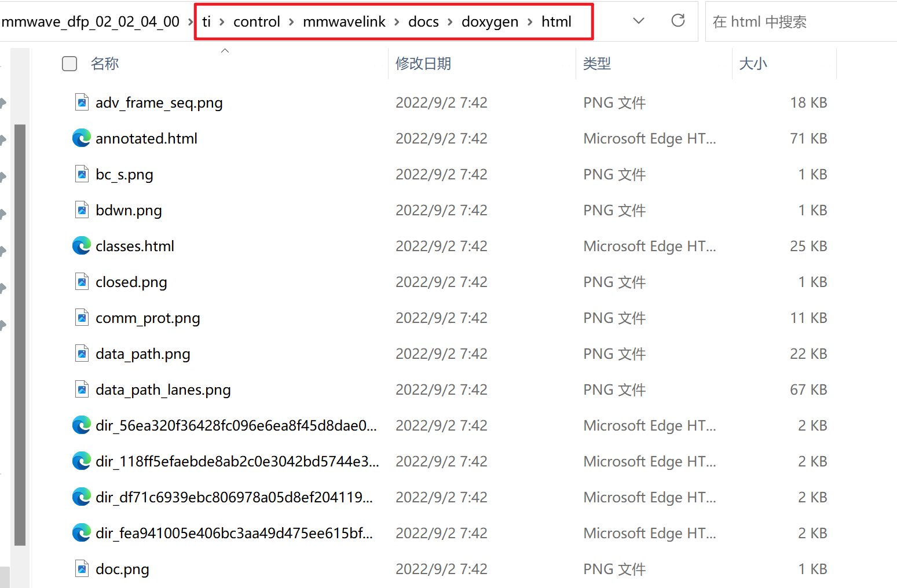Click the PNG icon next to doc.png
The width and height of the screenshot is (897, 588).
[x=82, y=569]
